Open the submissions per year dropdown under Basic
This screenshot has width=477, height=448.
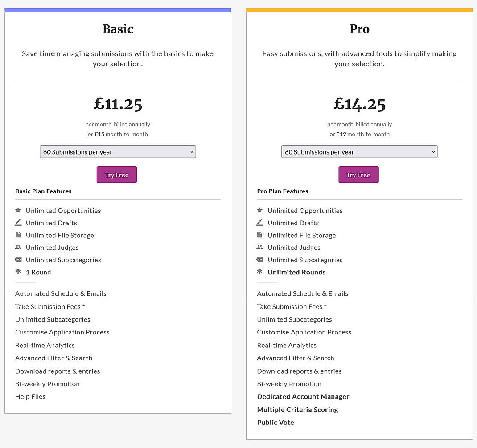pos(117,151)
